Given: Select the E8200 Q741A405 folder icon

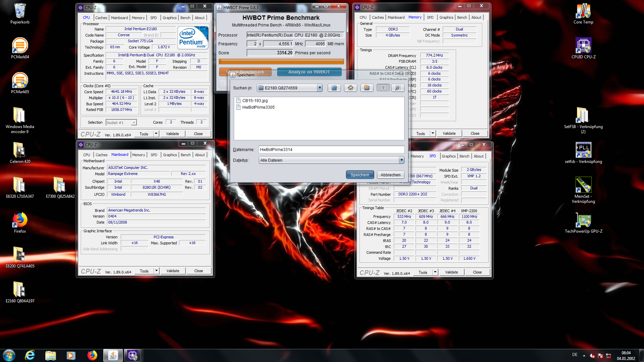Looking at the screenshot, I should tap(20, 257).
